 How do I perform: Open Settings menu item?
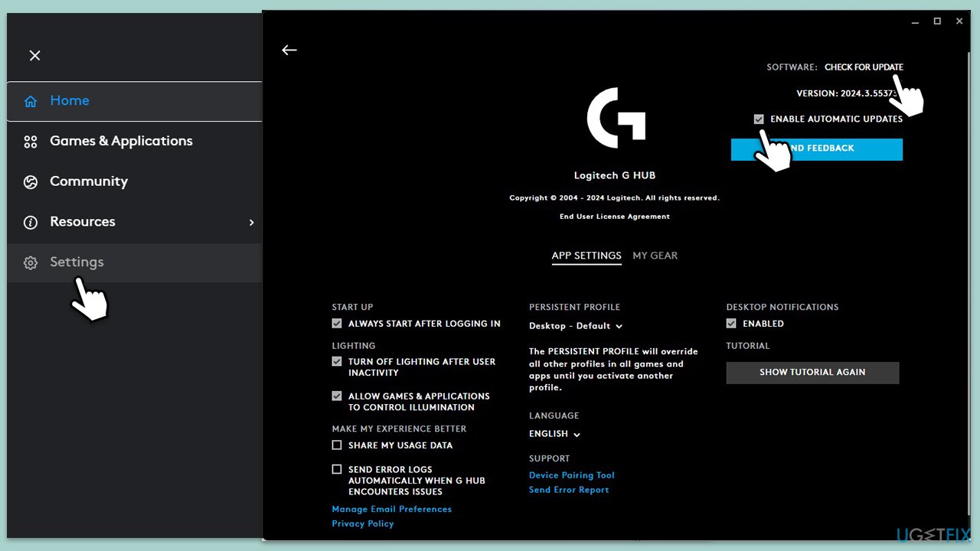(135, 262)
